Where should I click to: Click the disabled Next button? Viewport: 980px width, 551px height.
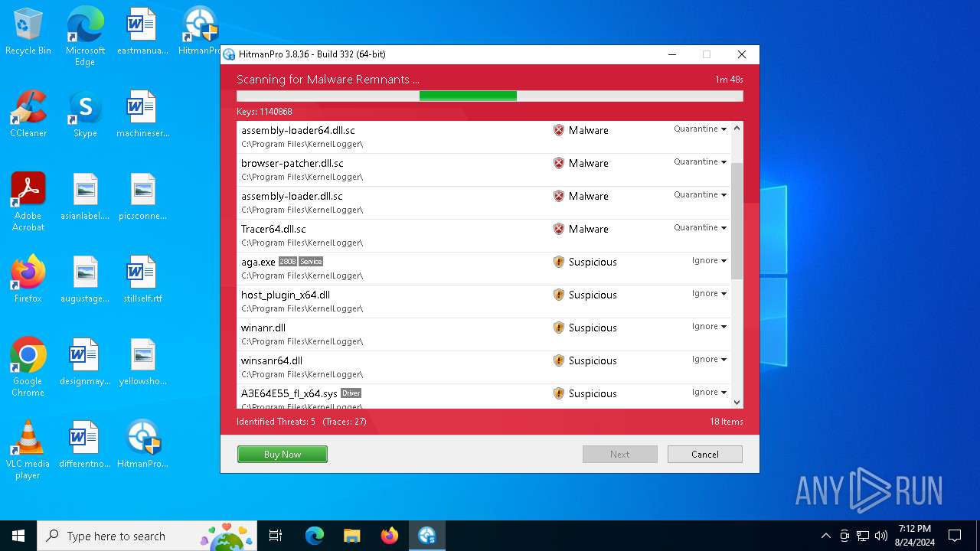coord(619,455)
